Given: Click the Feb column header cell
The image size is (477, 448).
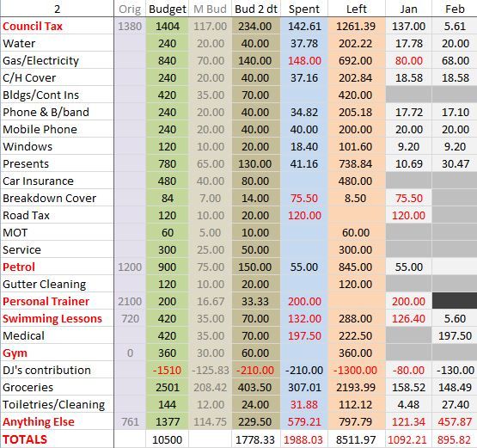Looking at the screenshot, I should (455, 9).
